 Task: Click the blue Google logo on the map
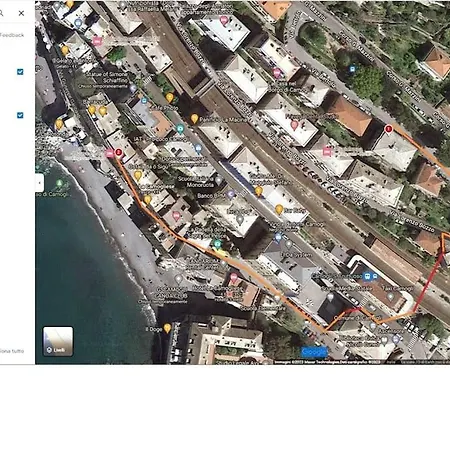(x=314, y=352)
